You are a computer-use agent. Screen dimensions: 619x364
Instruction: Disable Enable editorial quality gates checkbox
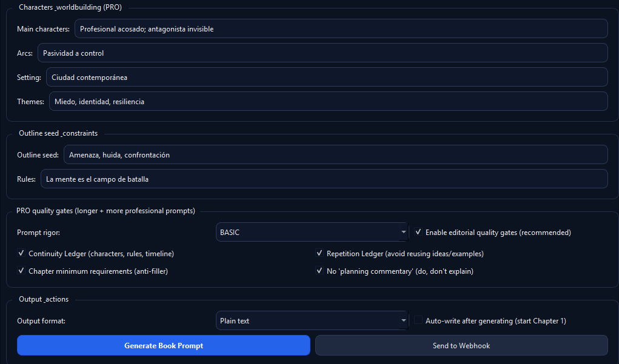[418, 233]
